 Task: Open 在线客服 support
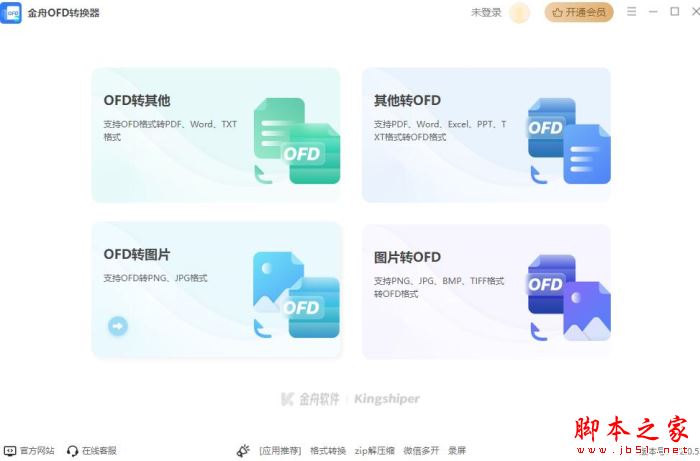(x=99, y=451)
